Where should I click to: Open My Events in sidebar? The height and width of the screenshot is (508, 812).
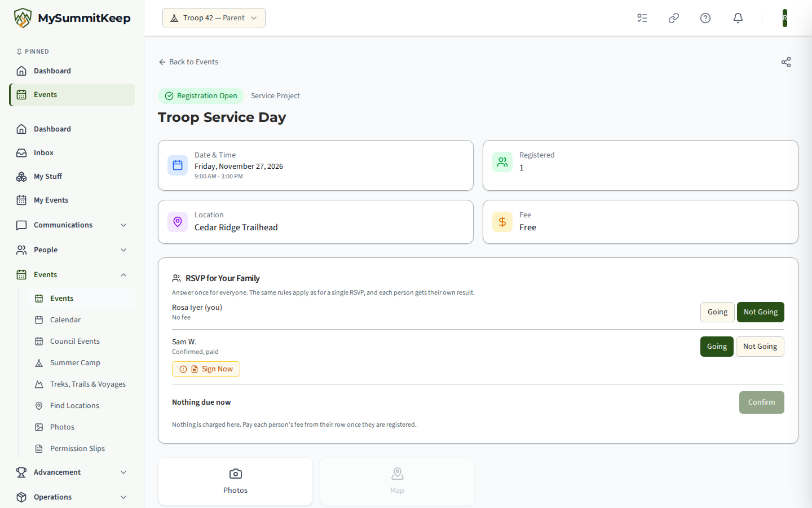click(x=72, y=200)
